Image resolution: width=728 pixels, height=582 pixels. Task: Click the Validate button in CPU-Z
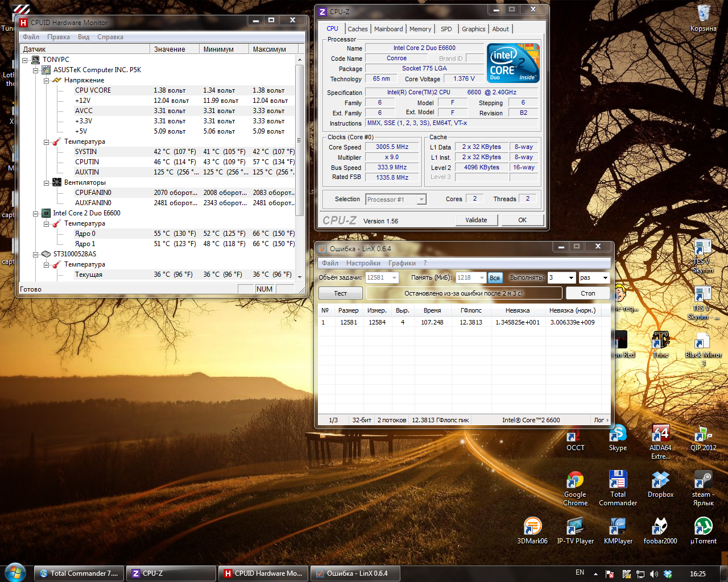click(x=476, y=220)
